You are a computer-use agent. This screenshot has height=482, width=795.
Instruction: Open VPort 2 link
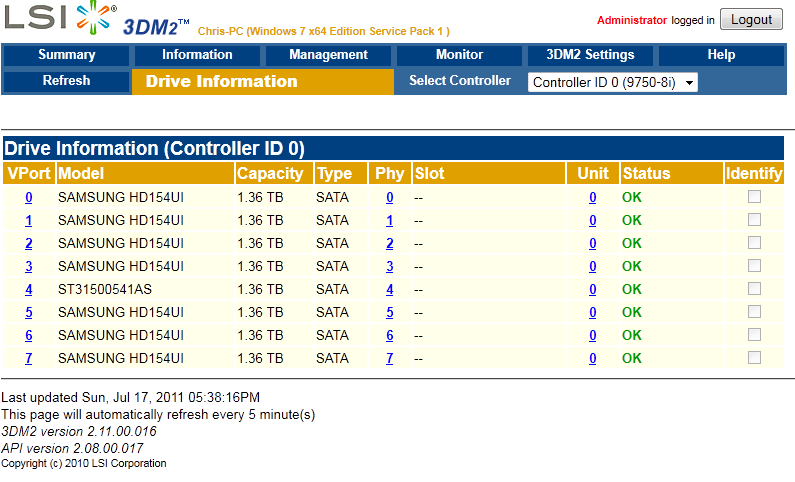(28, 243)
